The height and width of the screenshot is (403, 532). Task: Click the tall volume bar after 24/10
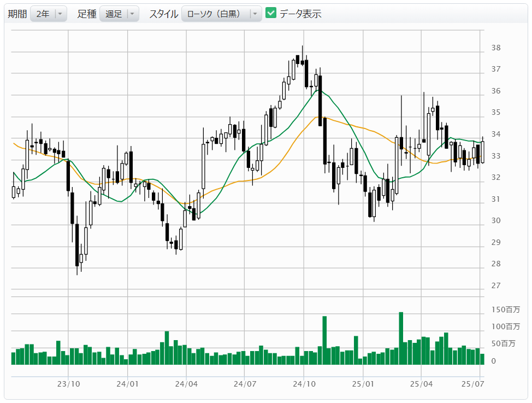324,341
